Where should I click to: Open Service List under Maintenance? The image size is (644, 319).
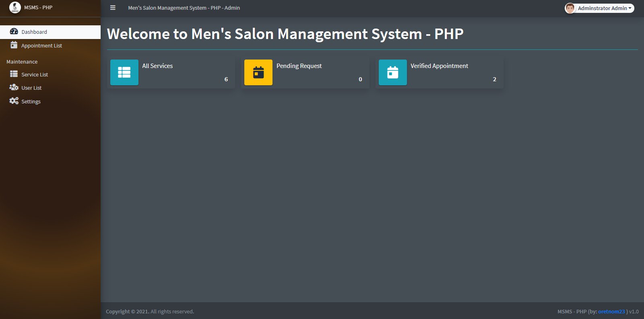[50, 74]
